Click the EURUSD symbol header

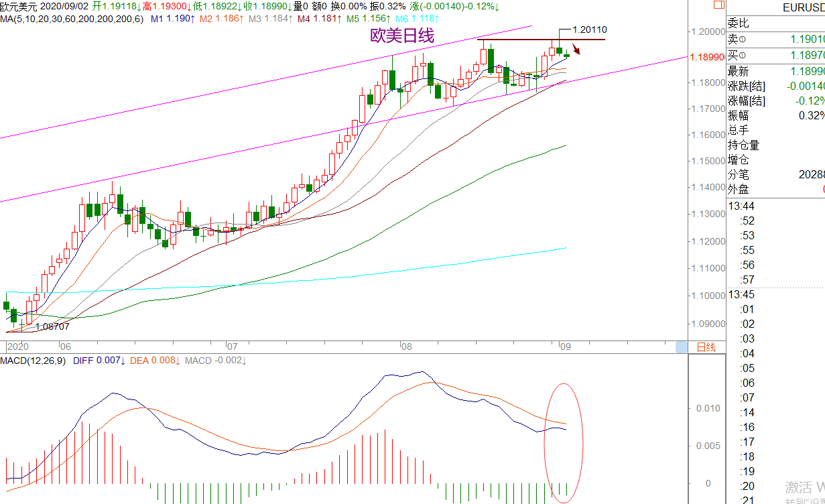(804, 8)
